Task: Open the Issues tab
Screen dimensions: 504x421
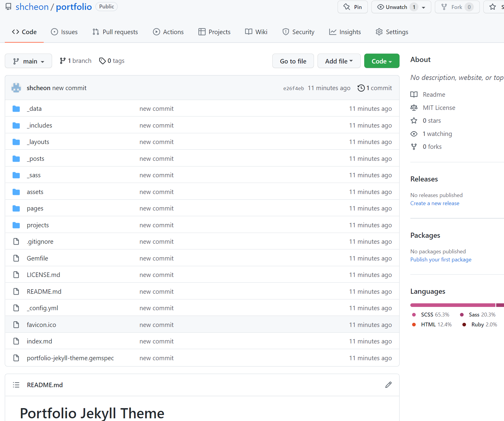Action: tap(64, 32)
